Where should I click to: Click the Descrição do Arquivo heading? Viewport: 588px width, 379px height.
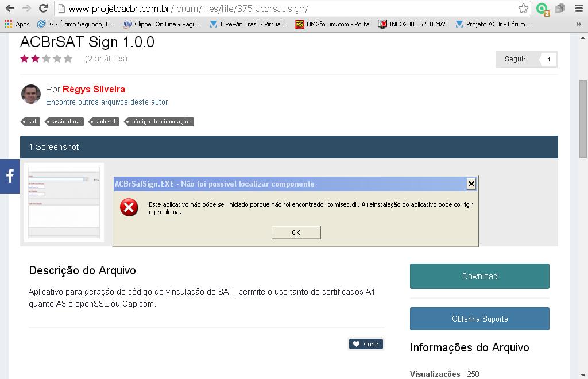(x=83, y=270)
